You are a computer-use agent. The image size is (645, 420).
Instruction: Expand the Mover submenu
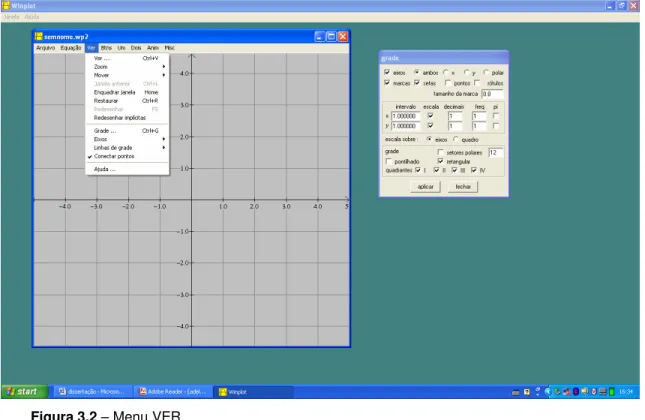(x=127, y=75)
